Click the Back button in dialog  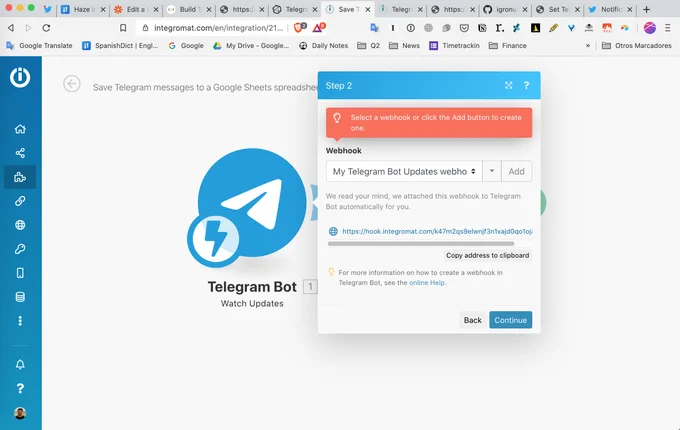tap(472, 320)
